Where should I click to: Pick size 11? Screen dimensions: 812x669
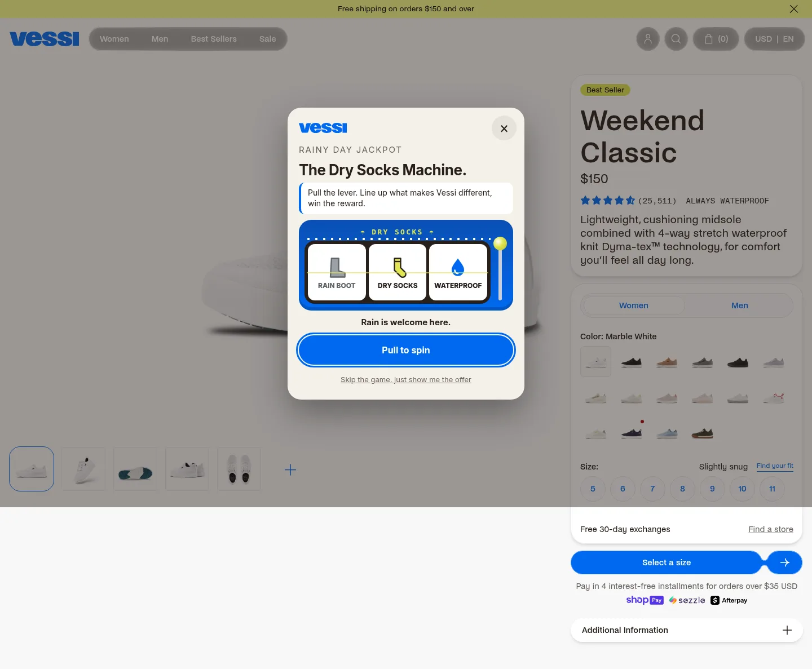point(772,489)
